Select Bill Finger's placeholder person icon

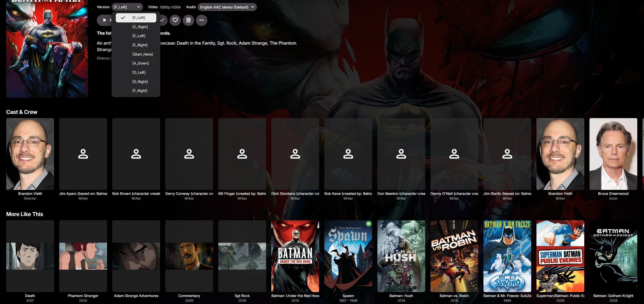pos(242,154)
